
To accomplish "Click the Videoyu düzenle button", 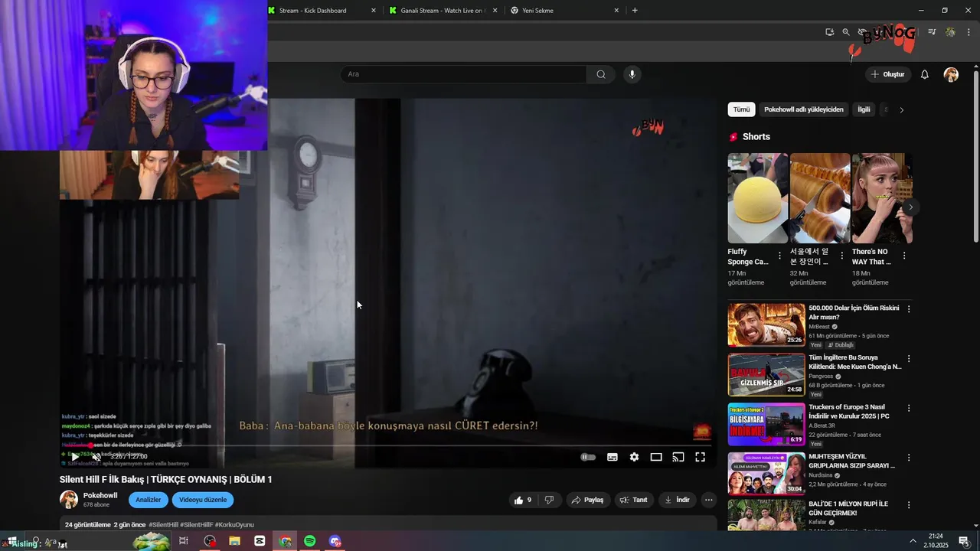I will 203,500.
